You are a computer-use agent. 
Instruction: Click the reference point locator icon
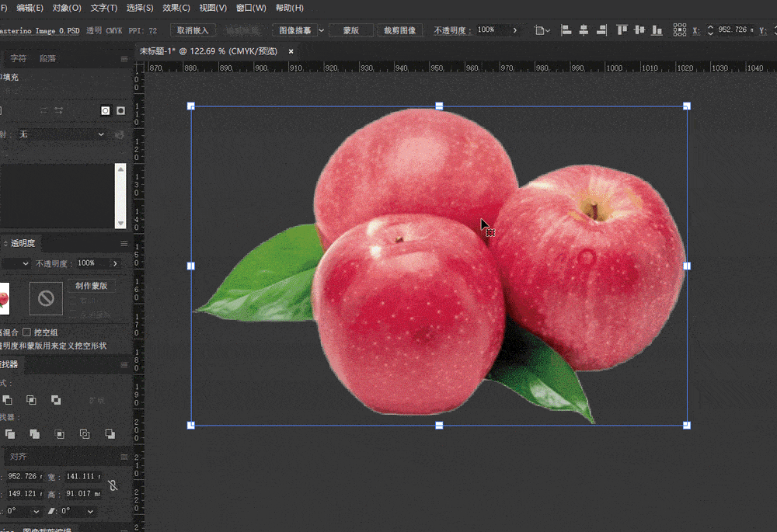pyautogui.click(x=680, y=30)
